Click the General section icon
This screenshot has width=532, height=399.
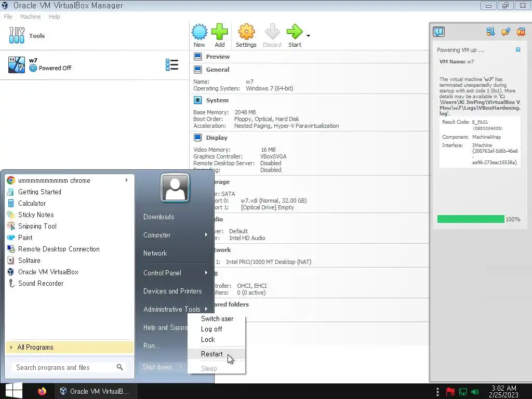click(x=197, y=69)
